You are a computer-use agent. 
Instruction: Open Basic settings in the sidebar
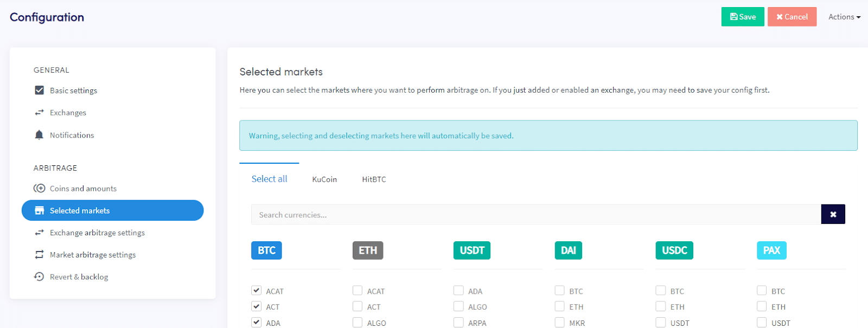coord(73,90)
